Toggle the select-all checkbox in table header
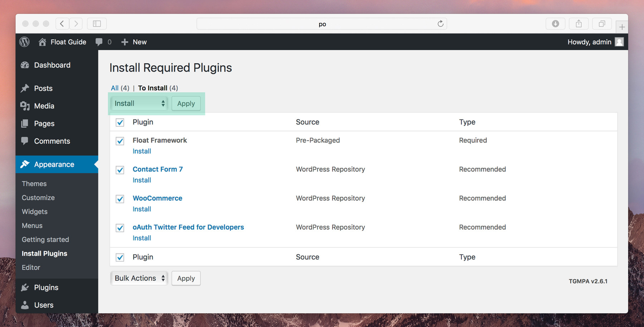Viewport: 644px width, 327px height. click(x=120, y=122)
